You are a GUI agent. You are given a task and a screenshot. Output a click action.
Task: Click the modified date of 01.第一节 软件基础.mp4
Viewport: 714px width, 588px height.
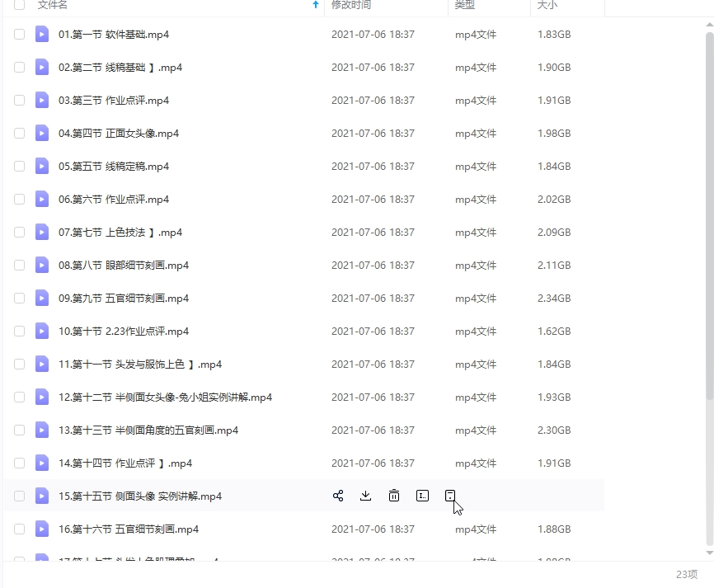373,34
